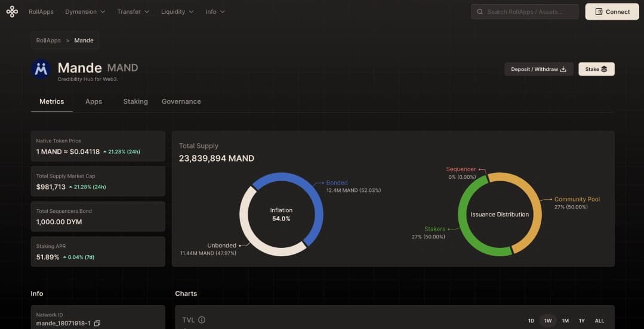
Task: Select the 1W chart range
Action: pyautogui.click(x=548, y=321)
